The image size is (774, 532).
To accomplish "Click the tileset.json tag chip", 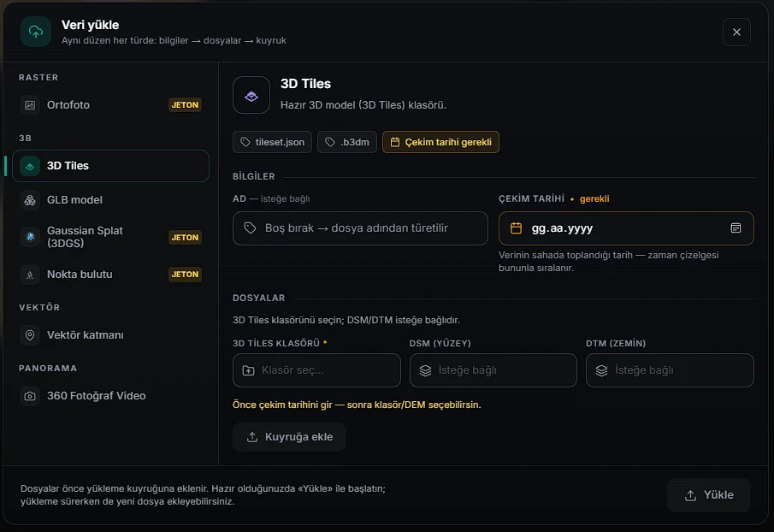I will tap(272, 142).
